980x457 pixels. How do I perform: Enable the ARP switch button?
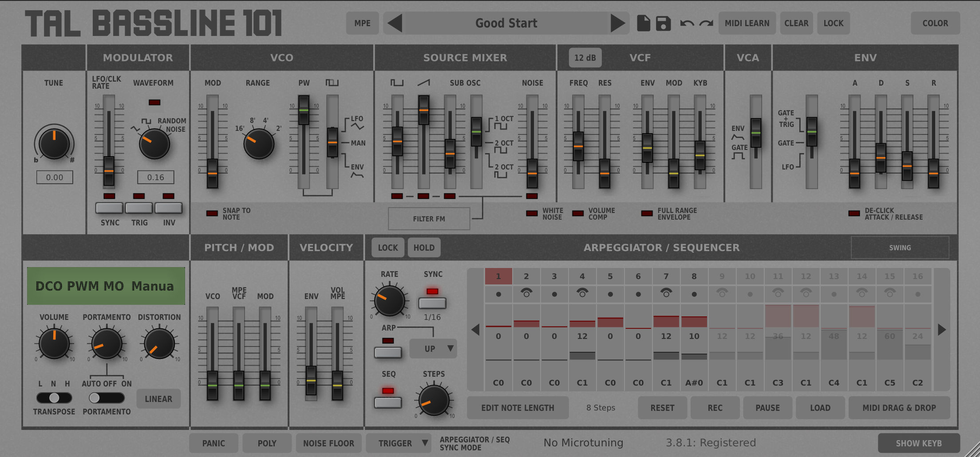click(x=387, y=352)
